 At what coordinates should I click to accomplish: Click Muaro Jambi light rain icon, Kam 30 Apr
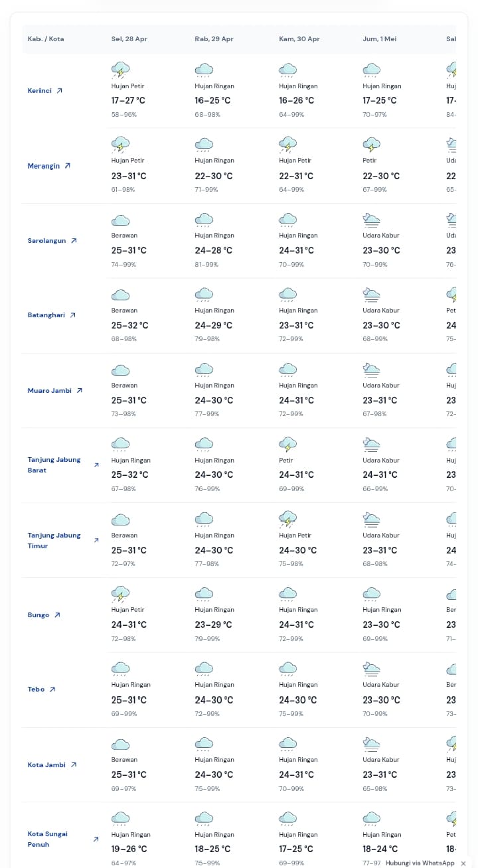point(288,369)
